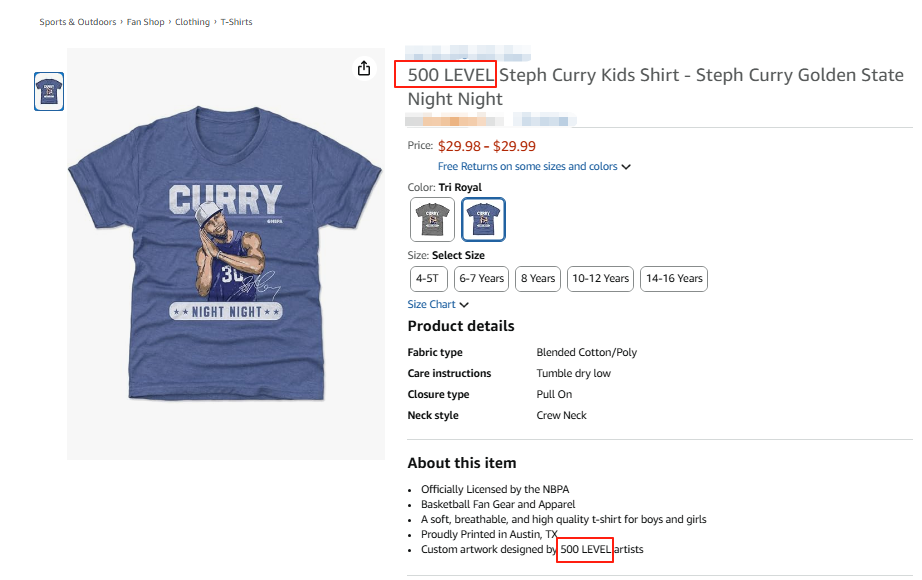The height and width of the screenshot is (580, 922).
Task: Expand the Size Chart dropdown
Action: (438, 304)
